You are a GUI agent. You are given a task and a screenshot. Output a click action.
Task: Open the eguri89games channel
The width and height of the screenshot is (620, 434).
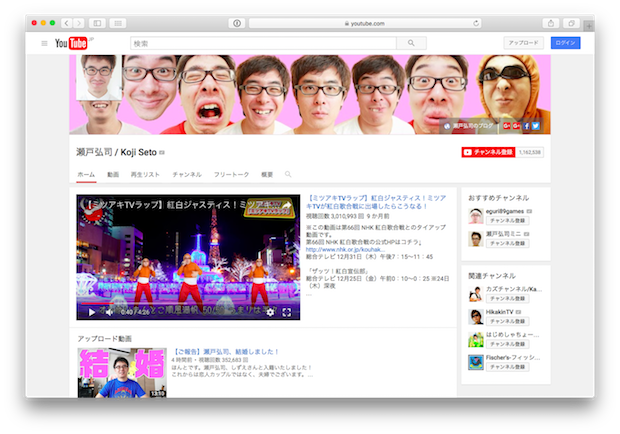point(505,211)
